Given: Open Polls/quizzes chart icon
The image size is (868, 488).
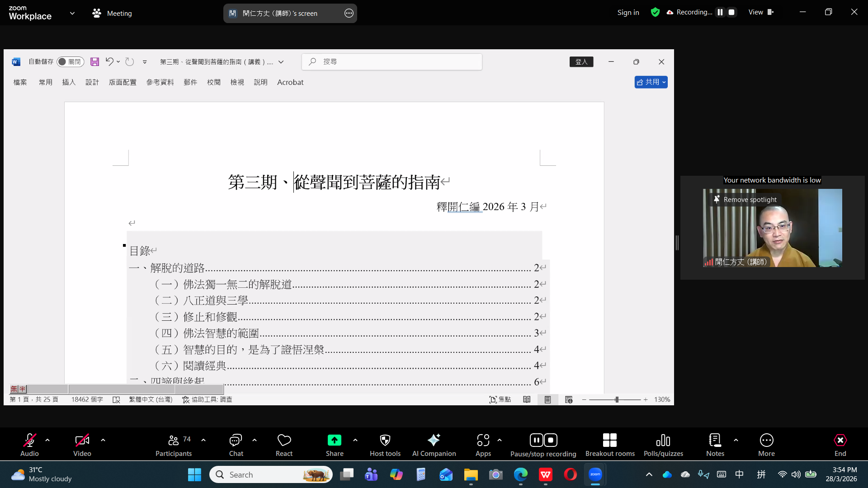Looking at the screenshot, I should (663, 441).
